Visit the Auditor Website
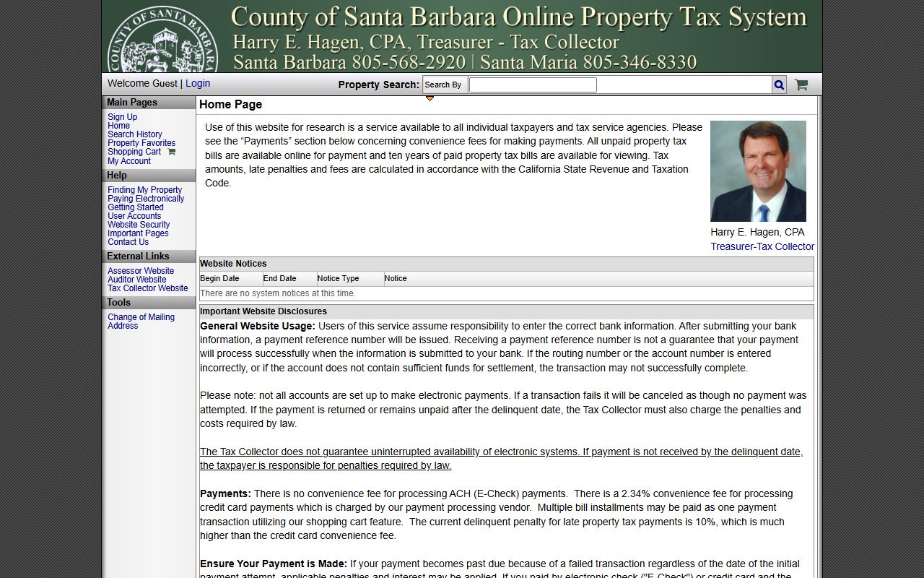The image size is (924, 578). tap(137, 280)
